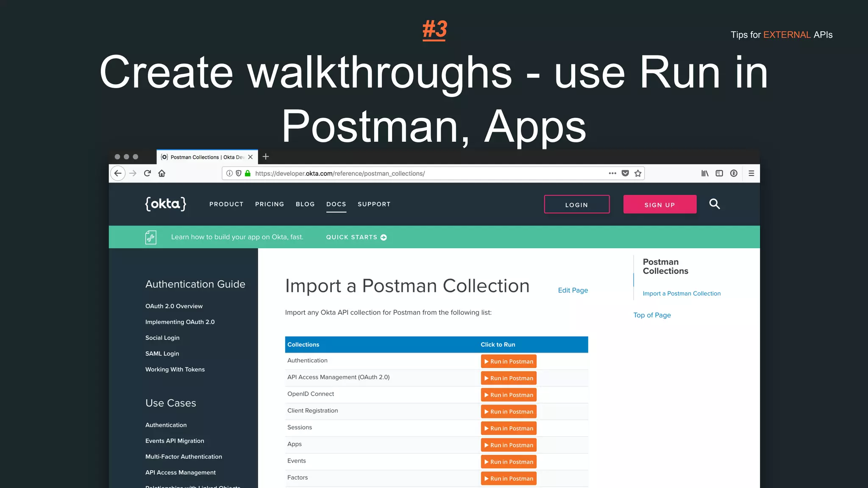Open Authentication under Use Cases
Screen dimensions: 868x488
click(166, 425)
